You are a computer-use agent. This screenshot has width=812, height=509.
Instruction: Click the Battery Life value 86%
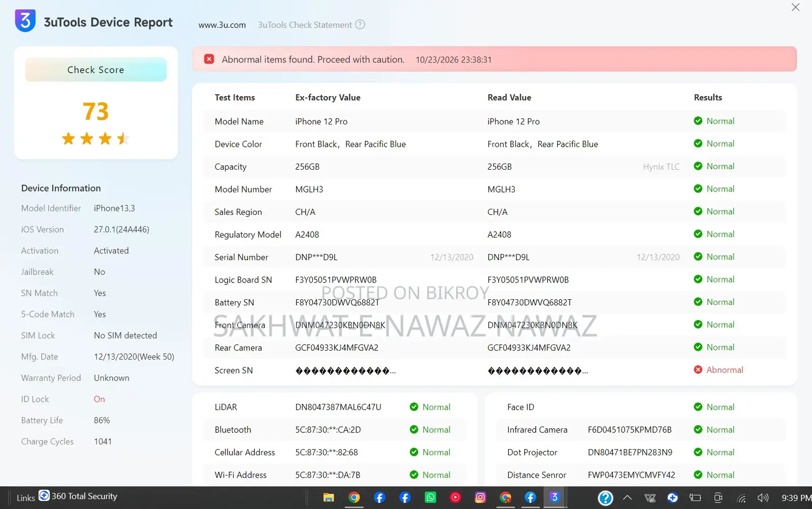(x=102, y=421)
